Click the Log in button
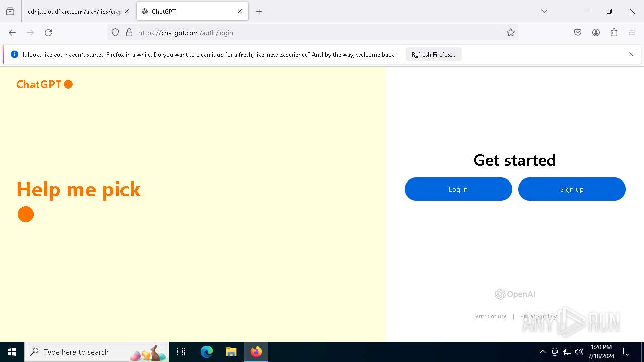644x362 pixels. click(458, 189)
